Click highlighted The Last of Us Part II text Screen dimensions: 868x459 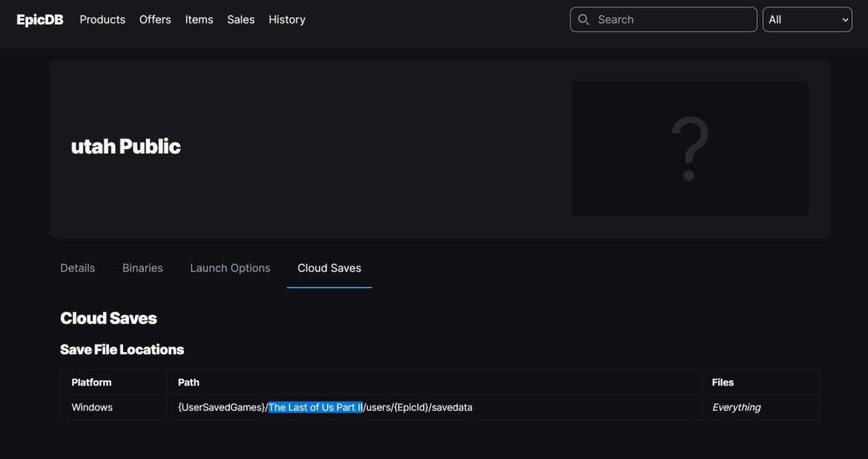coord(315,407)
